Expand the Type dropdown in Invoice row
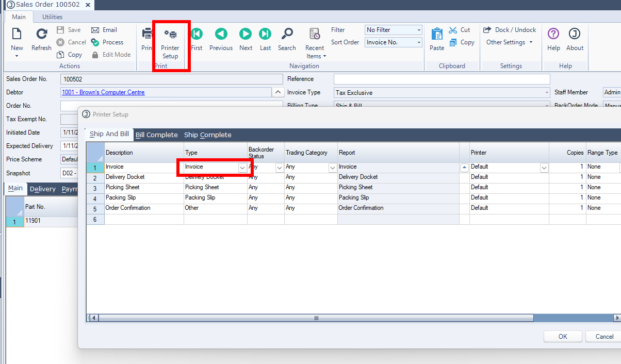 [242, 168]
